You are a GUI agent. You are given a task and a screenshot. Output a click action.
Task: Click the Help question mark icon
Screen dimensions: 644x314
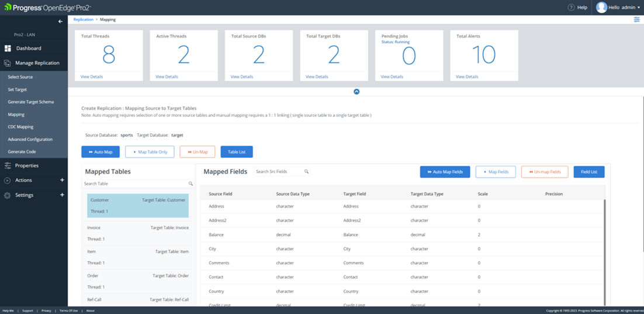coord(571,8)
